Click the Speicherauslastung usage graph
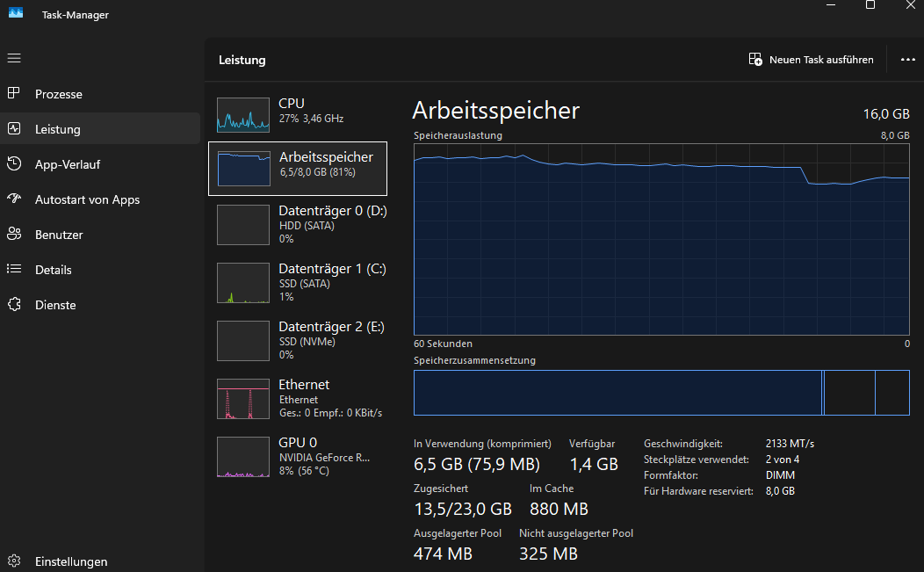Viewport: 924px width, 572px height. tap(661, 239)
